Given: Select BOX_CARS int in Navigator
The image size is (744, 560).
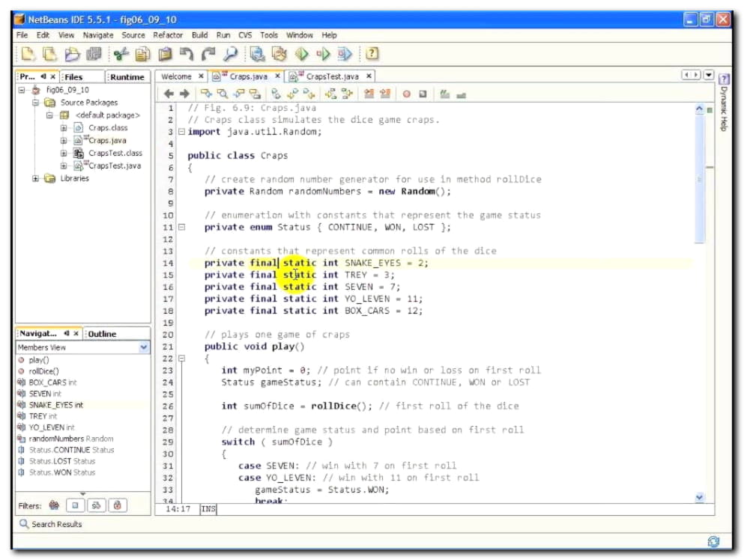Looking at the screenshot, I should click(x=52, y=382).
